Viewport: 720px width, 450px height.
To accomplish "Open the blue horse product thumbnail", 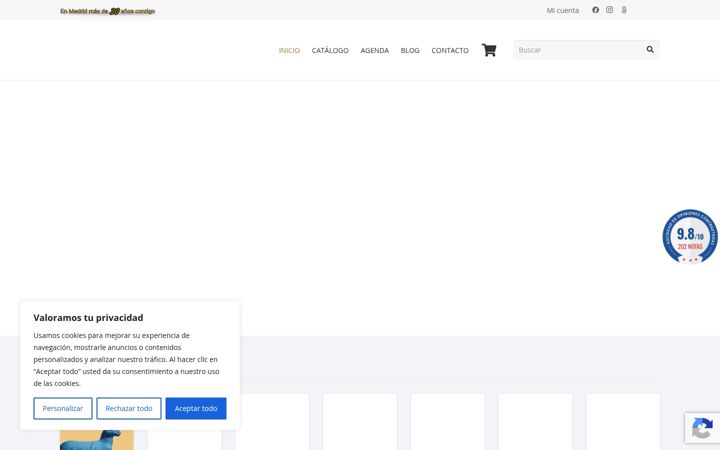I will click(96, 439).
